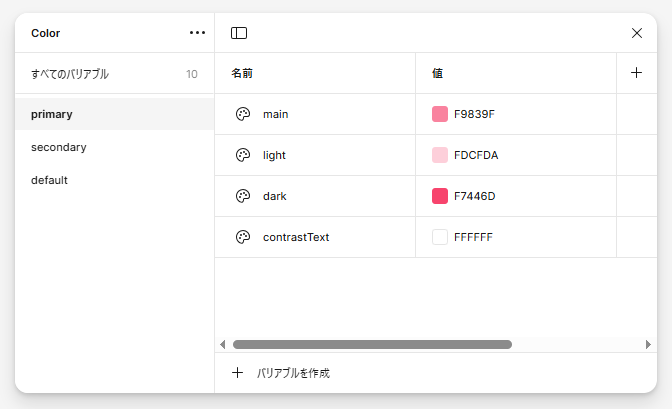Open the FDCFDA color swatch
Image resolution: width=672 pixels, height=409 pixels.
coord(440,155)
